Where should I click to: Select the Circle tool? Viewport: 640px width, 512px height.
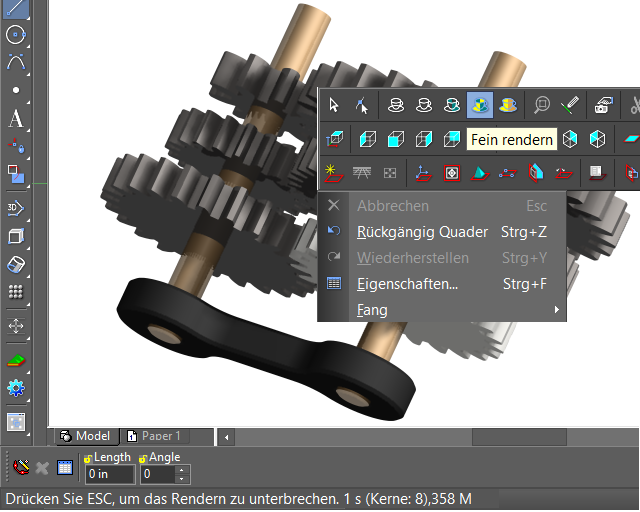pyautogui.click(x=16, y=35)
